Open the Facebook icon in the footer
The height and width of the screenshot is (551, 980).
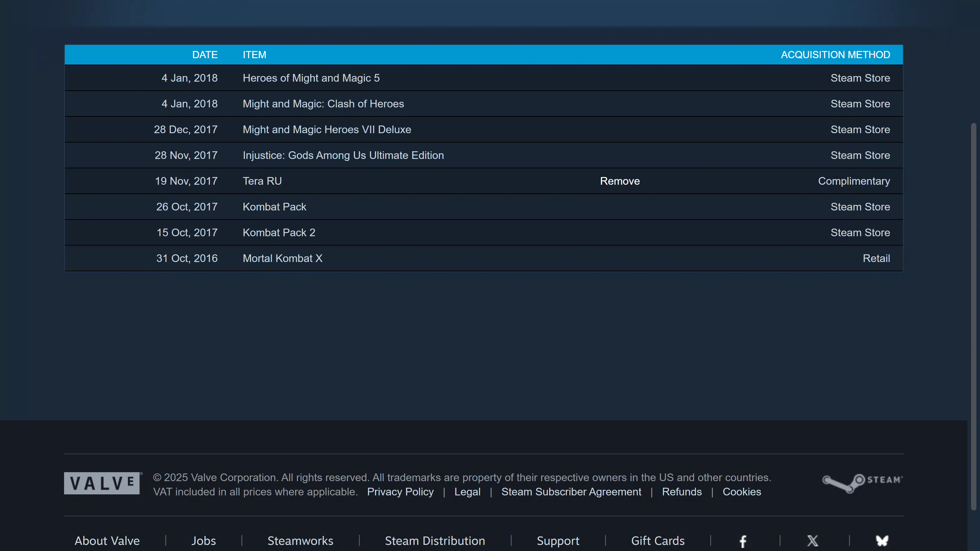(743, 541)
